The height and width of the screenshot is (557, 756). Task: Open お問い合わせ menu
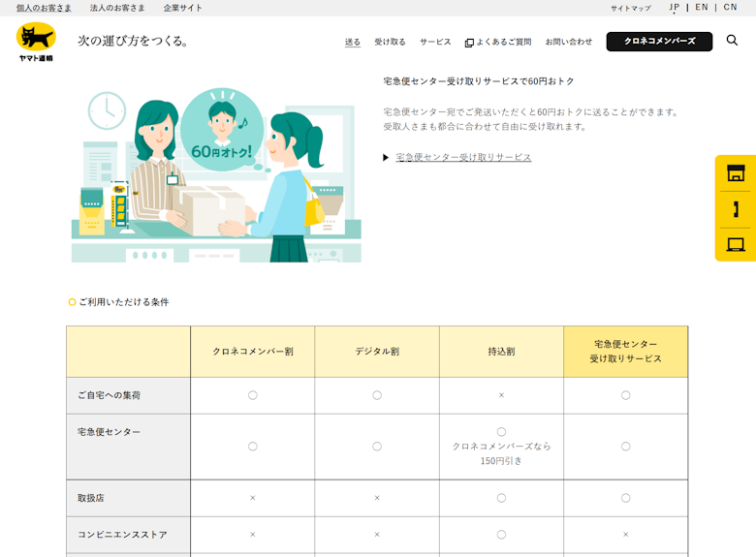569,42
